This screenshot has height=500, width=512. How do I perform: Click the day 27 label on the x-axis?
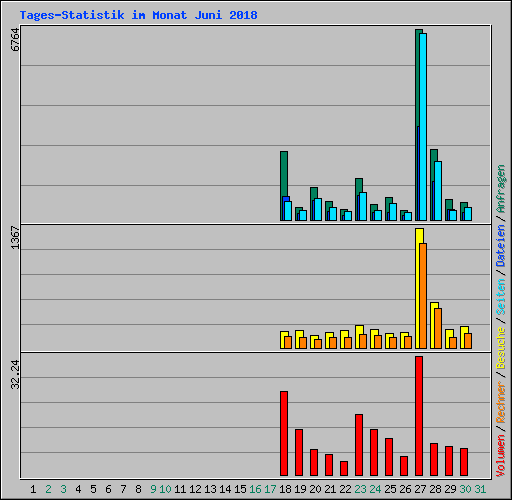[420, 489]
